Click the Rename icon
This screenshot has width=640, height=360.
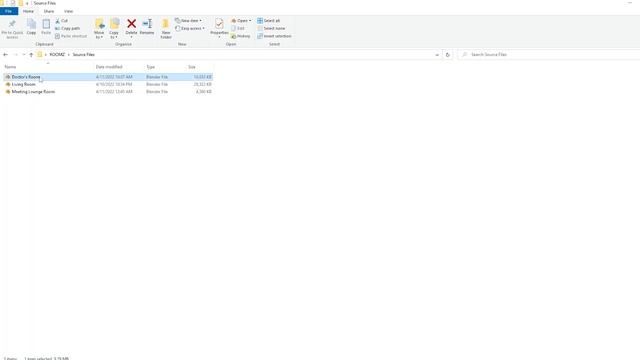(147, 24)
